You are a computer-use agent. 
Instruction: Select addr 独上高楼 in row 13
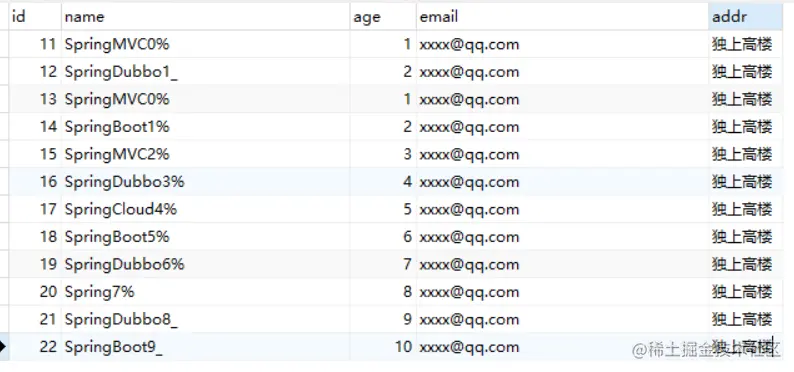(x=746, y=99)
